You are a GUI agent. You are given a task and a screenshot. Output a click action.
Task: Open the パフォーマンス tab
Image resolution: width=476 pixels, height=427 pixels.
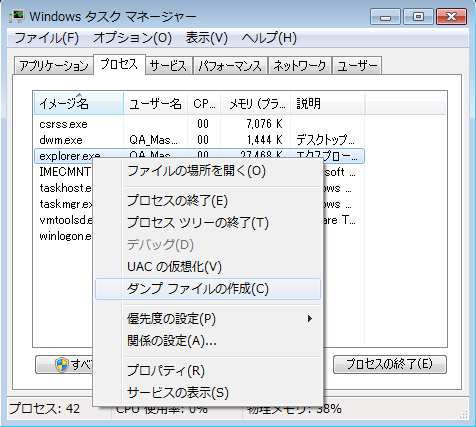230,66
